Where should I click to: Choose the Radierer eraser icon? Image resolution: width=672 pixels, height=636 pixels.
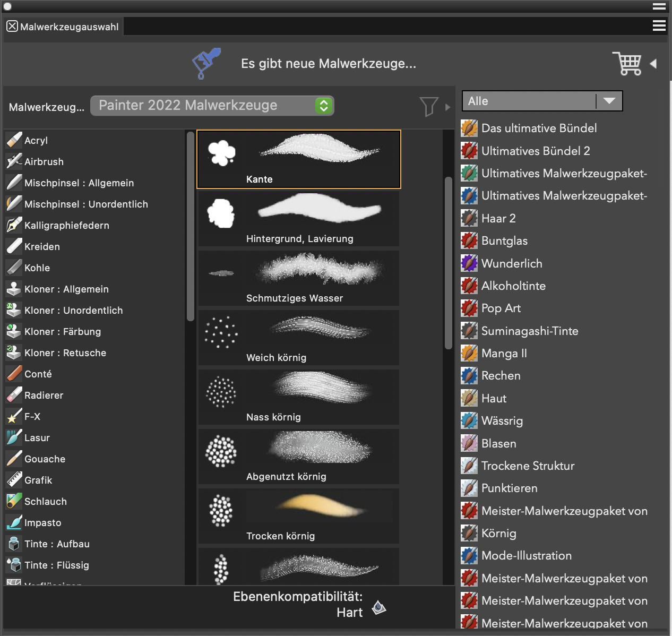tap(14, 395)
